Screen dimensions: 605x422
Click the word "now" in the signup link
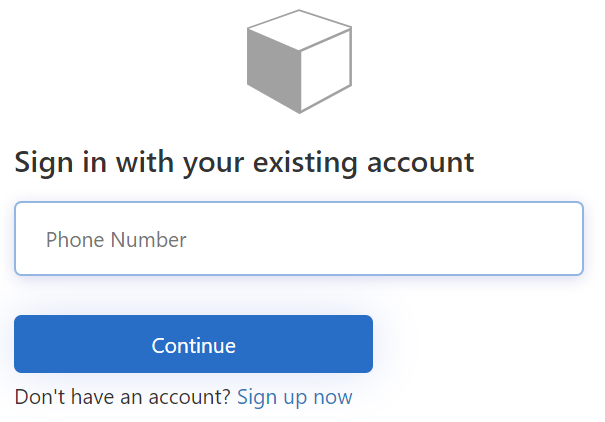tap(333, 397)
